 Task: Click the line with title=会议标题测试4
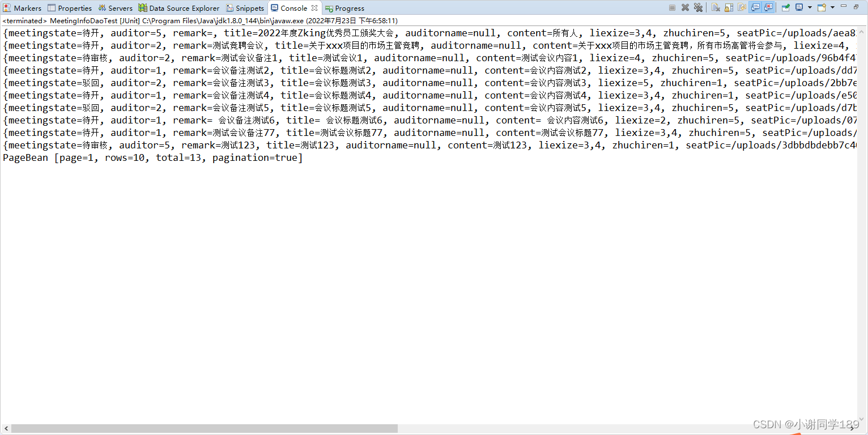429,95
